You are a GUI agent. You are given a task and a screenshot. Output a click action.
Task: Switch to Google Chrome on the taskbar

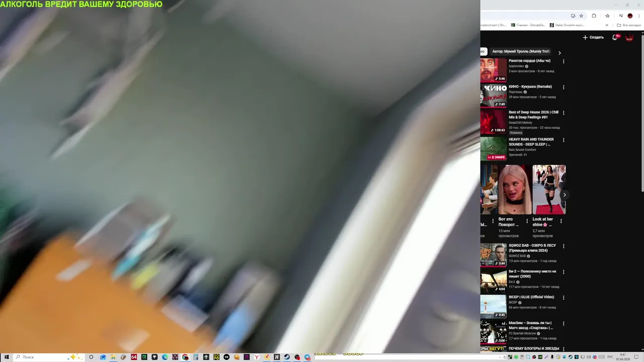coord(185,357)
